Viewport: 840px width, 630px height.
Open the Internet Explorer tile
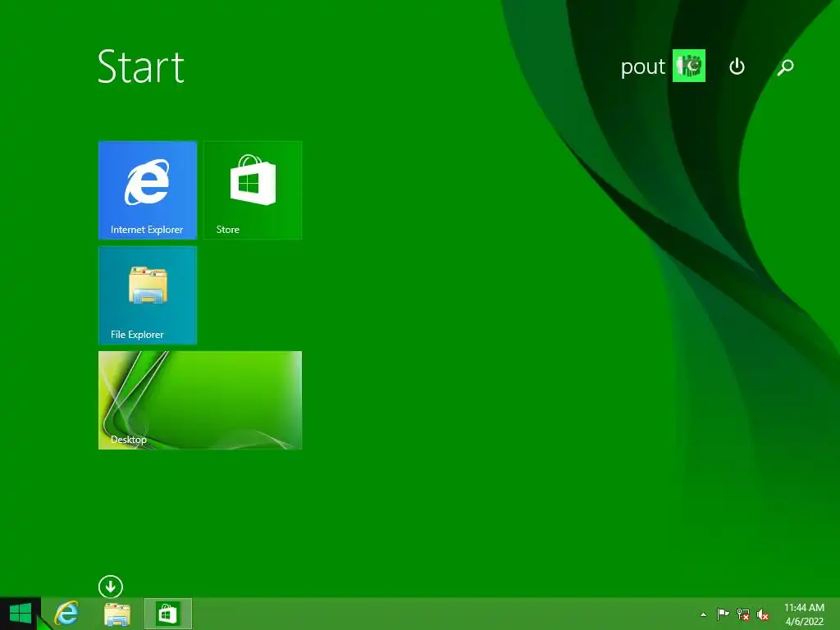[x=148, y=189]
